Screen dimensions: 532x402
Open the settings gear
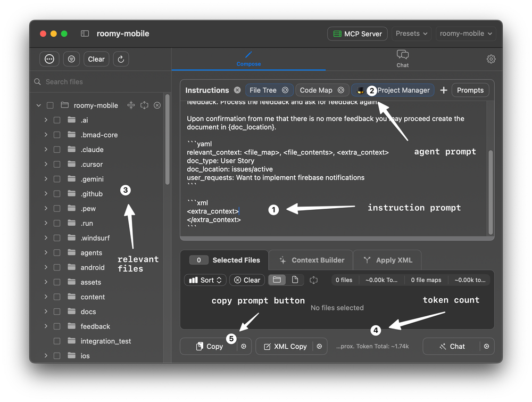[491, 59]
